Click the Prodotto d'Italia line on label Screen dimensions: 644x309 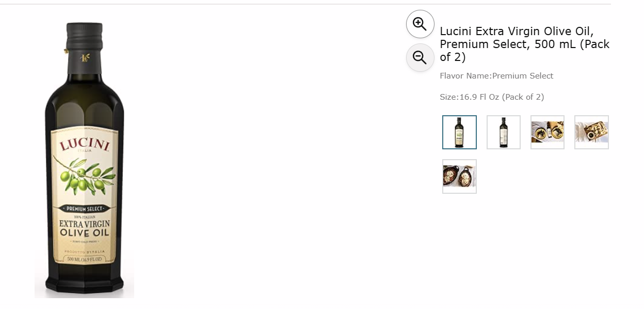click(85, 251)
